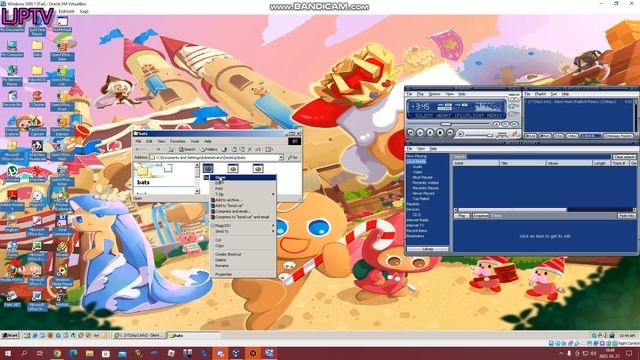This screenshot has width=640, height=360.
Task: Choose Rename in the context menu
Action: 243,266
